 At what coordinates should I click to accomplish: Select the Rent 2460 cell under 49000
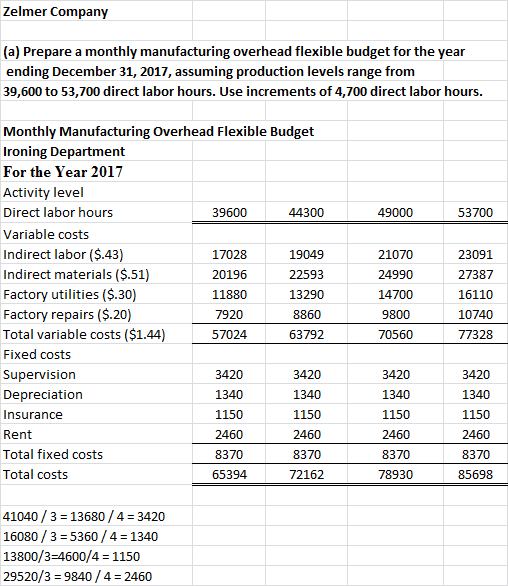pyautogui.click(x=395, y=434)
